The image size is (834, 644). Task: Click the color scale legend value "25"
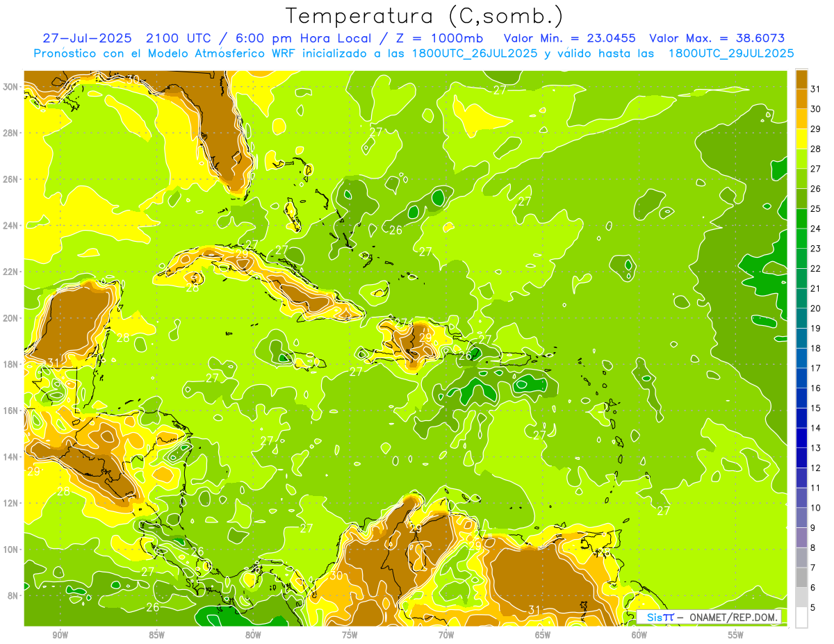pyautogui.click(x=816, y=209)
